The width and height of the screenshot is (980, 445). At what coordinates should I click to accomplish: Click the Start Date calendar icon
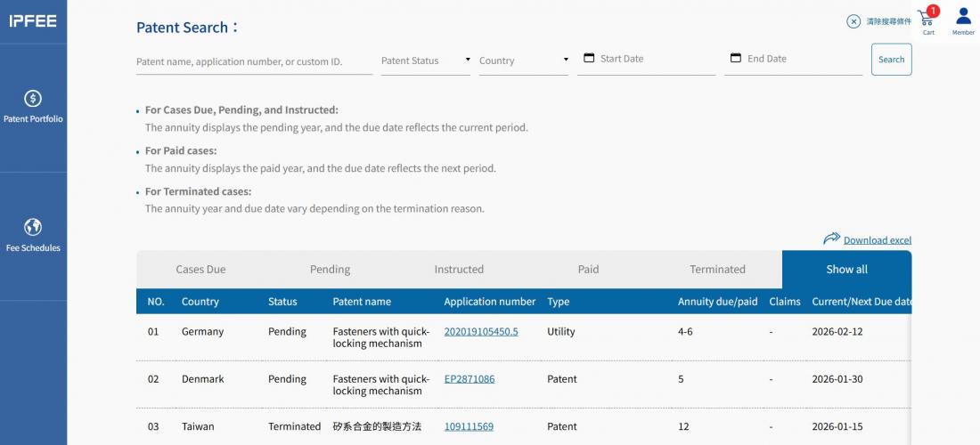589,58
